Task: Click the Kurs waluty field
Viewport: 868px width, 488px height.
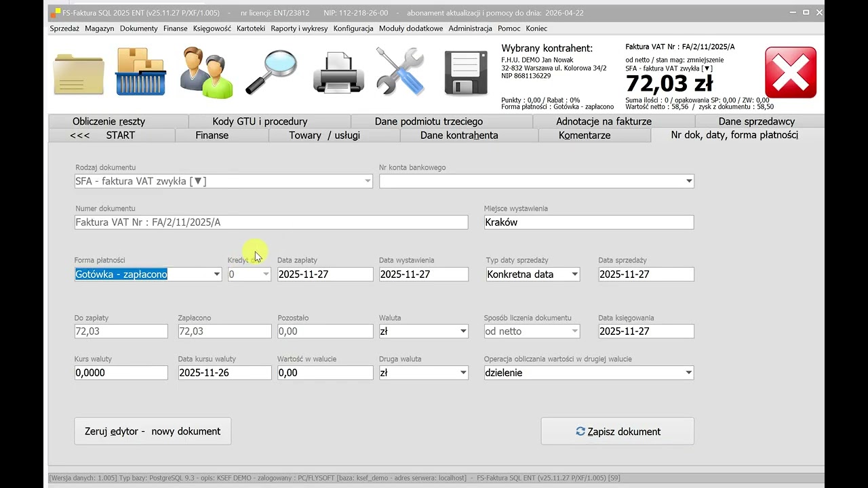Action: [x=121, y=373]
